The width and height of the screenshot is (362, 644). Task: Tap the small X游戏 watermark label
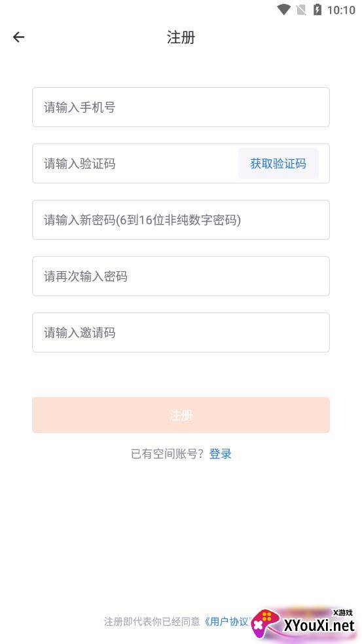click(343, 613)
